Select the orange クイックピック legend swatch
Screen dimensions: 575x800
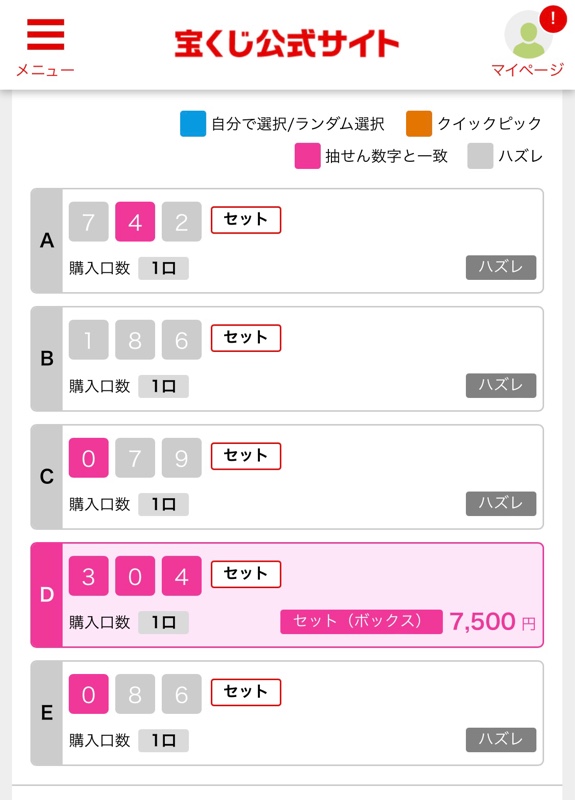[419, 123]
